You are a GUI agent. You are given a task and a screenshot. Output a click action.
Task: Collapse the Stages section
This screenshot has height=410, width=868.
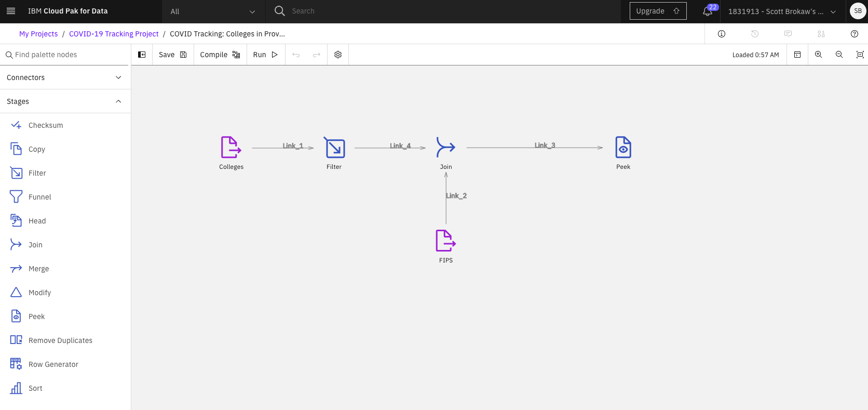coord(65,101)
